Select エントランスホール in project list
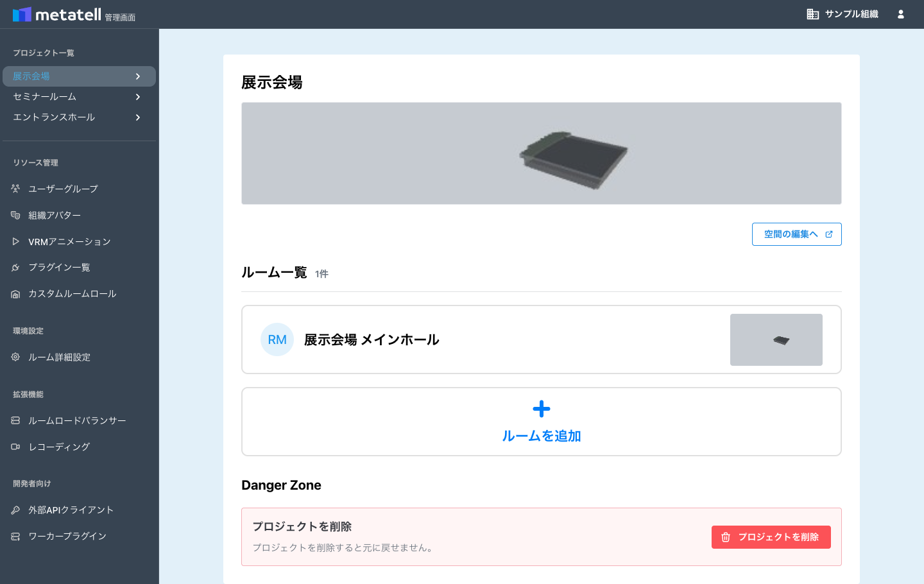This screenshot has width=924, height=584. click(80, 117)
